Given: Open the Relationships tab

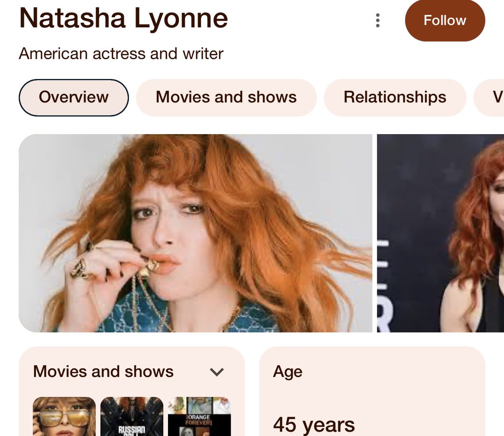Looking at the screenshot, I should [395, 97].
